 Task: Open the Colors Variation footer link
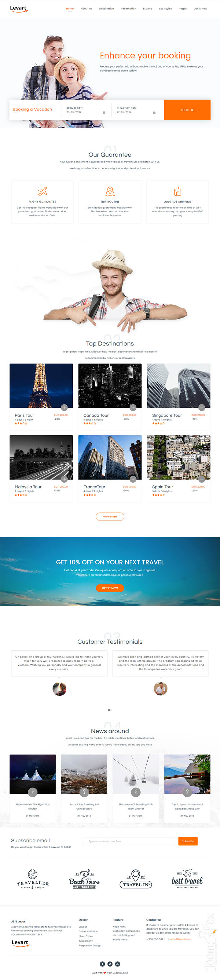88,931
